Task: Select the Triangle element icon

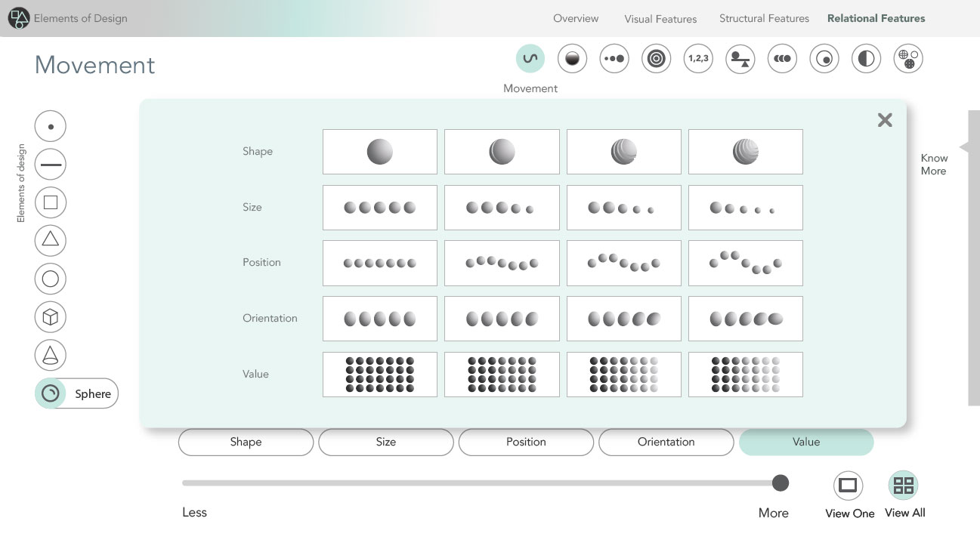Action: tap(51, 240)
